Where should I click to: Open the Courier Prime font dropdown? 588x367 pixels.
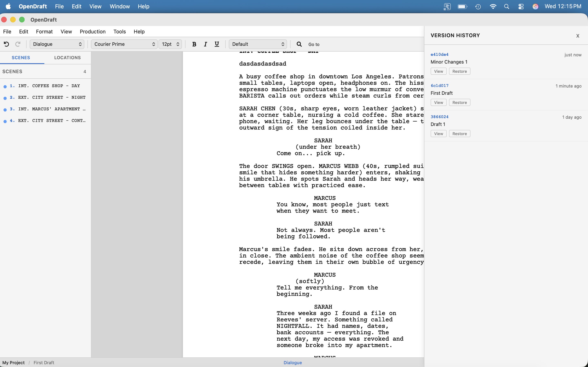[124, 44]
